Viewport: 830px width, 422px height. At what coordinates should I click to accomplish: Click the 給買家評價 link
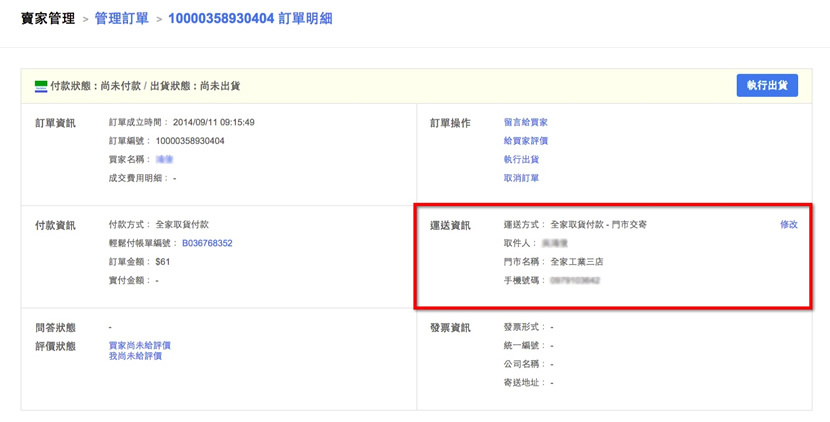coord(526,141)
